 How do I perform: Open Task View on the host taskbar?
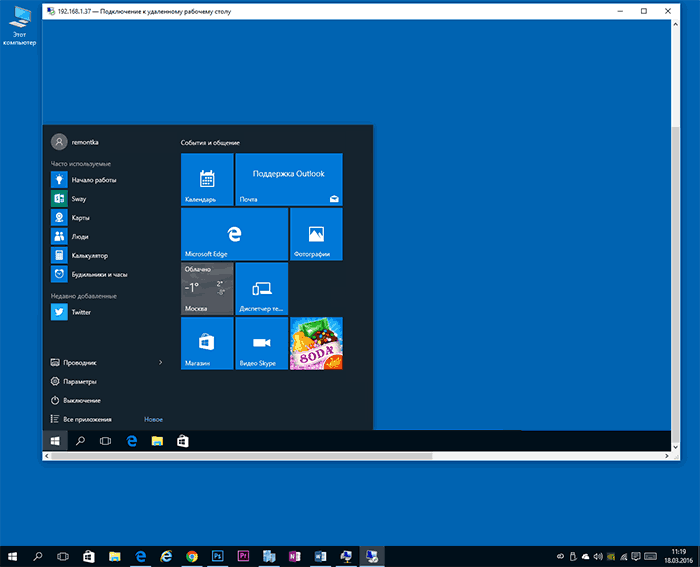(63, 556)
